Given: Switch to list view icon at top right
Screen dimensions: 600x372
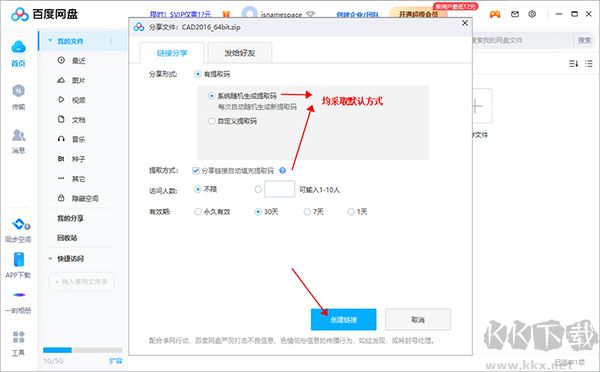Looking at the screenshot, I should click(589, 64).
